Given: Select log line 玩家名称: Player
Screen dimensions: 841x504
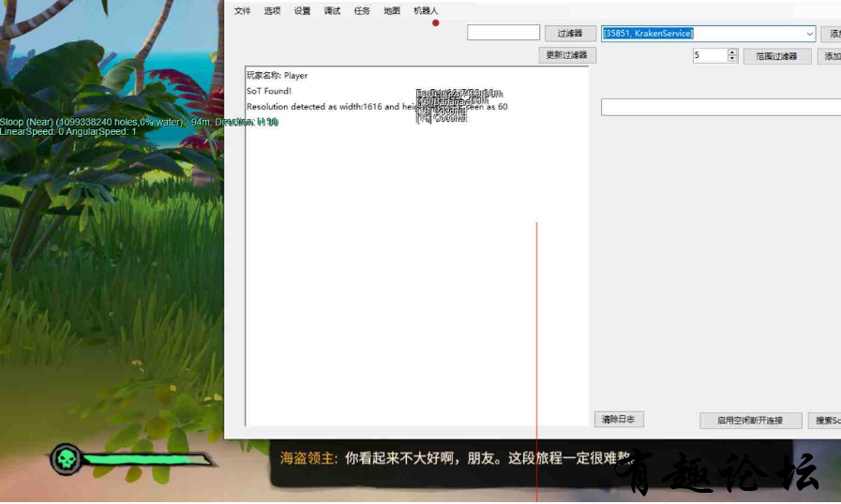Looking at the screenshot, I should pos(278,76).
